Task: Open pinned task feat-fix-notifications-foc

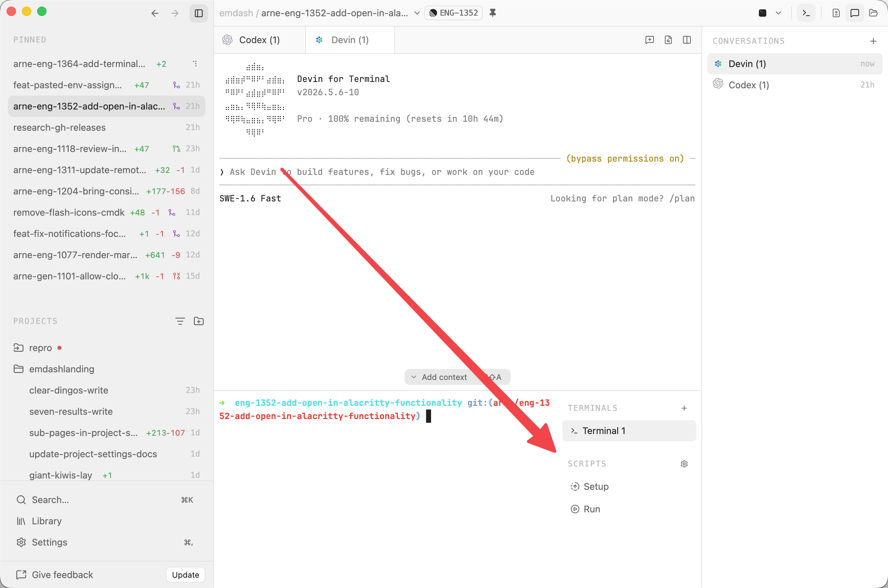Action: click(107, 234)
